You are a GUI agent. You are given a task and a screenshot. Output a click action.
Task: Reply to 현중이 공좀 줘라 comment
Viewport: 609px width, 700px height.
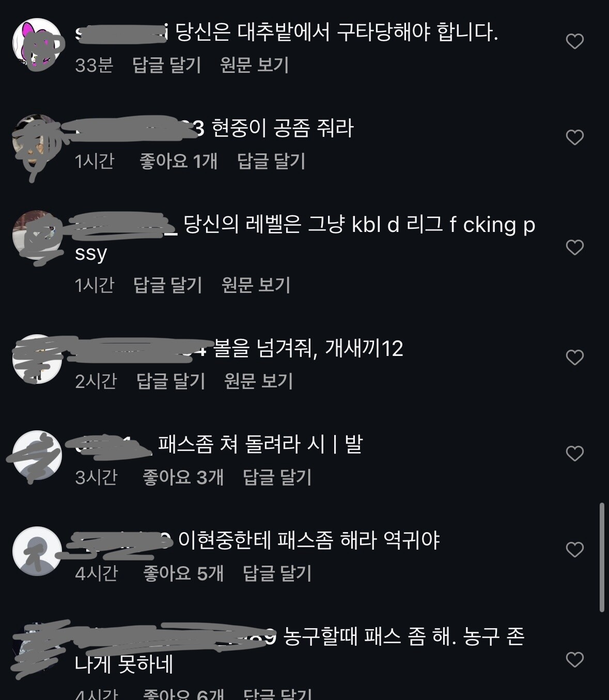[271, 161]
